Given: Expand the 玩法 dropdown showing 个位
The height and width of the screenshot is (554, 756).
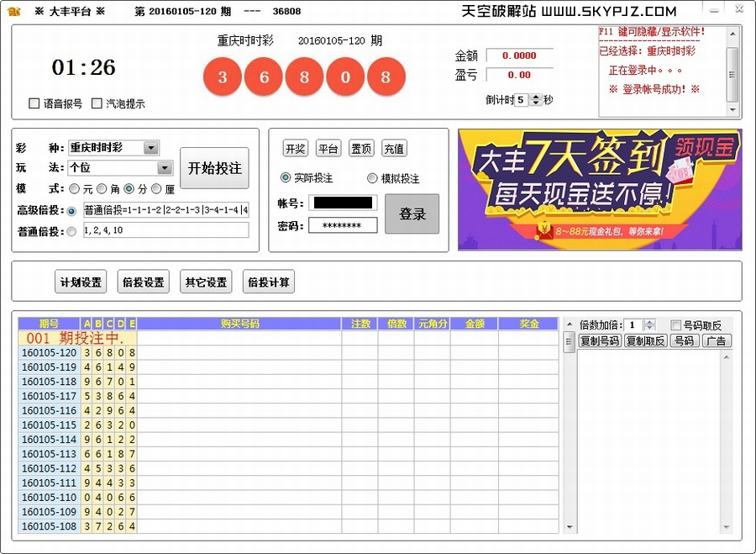Looking at the screenshot, I should [165, 168].
